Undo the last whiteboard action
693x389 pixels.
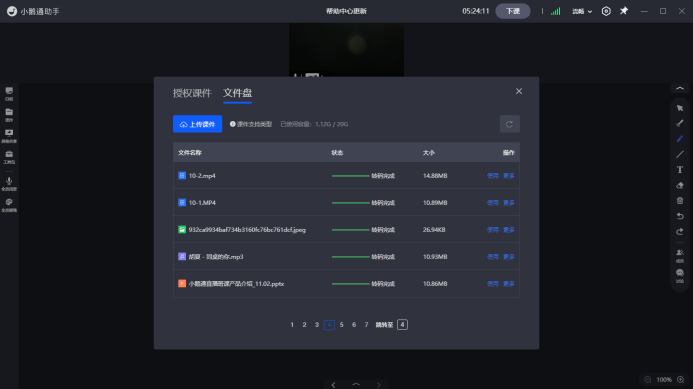(x=680, y=216)
